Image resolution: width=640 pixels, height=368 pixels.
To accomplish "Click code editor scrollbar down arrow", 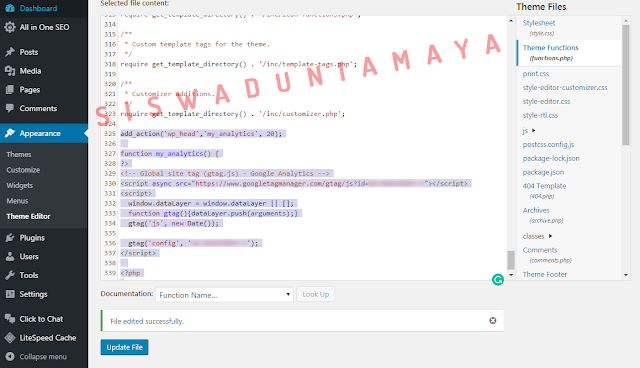I will 511,275.
